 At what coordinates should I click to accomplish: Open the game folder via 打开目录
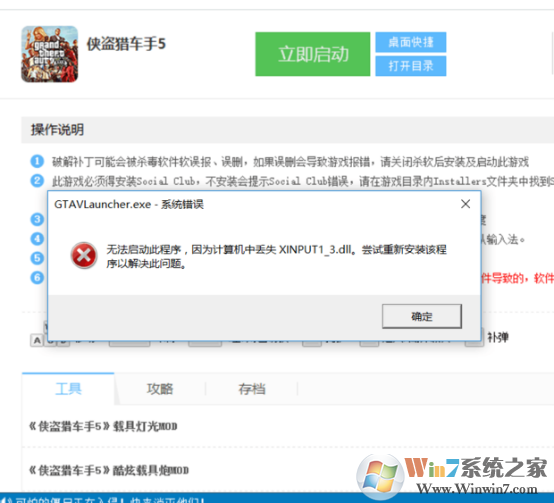click(411, 66)
